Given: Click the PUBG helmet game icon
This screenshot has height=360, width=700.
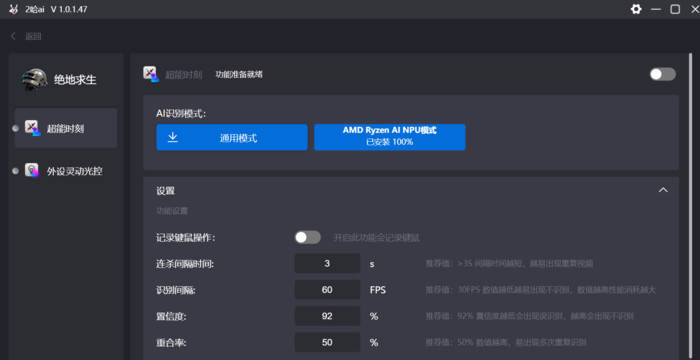Looking at the screenshot, I should pyautogui.click(x=34, y=80).
